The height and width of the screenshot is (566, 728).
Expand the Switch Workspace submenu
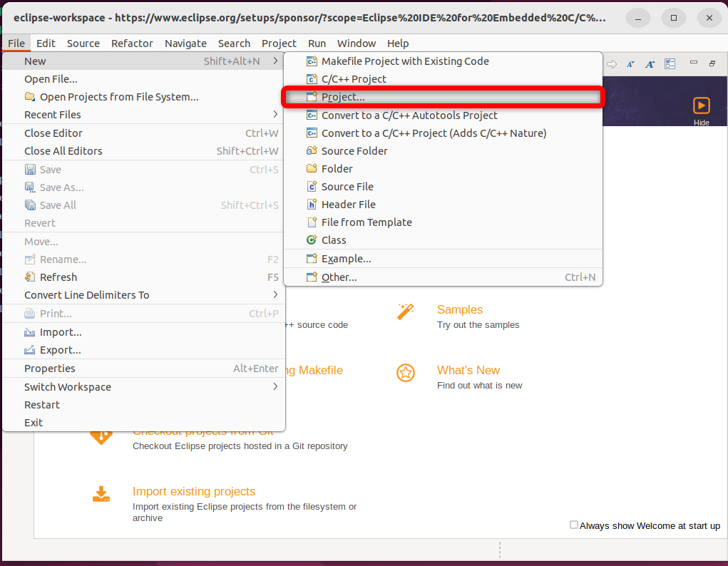(x=275, y=387)
